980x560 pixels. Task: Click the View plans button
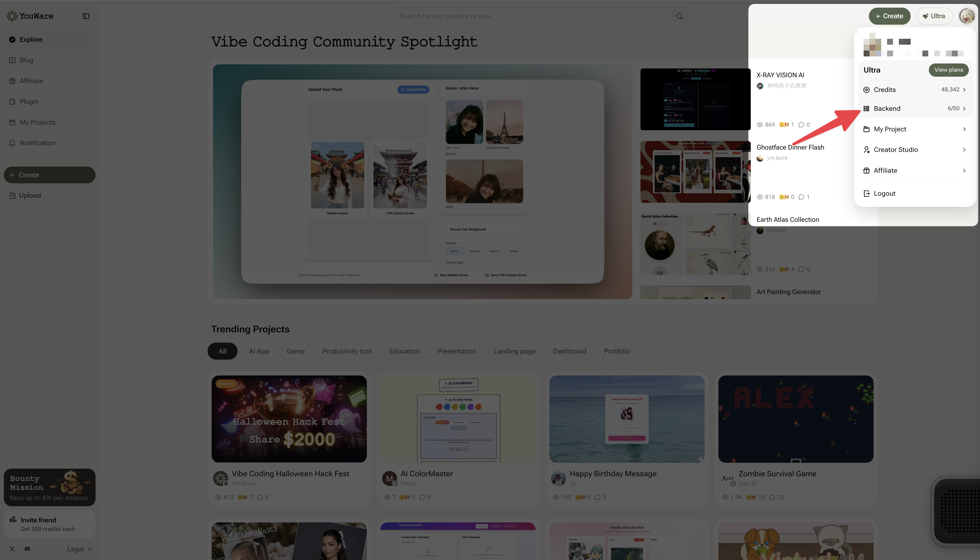coord(949,70)
